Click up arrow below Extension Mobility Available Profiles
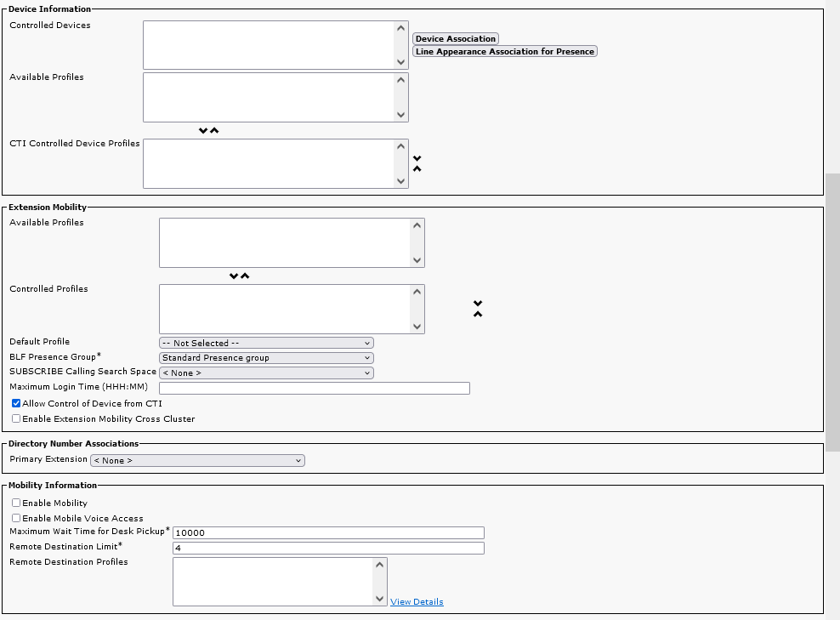Screen dimensions: 840x620 pos(245,276)
